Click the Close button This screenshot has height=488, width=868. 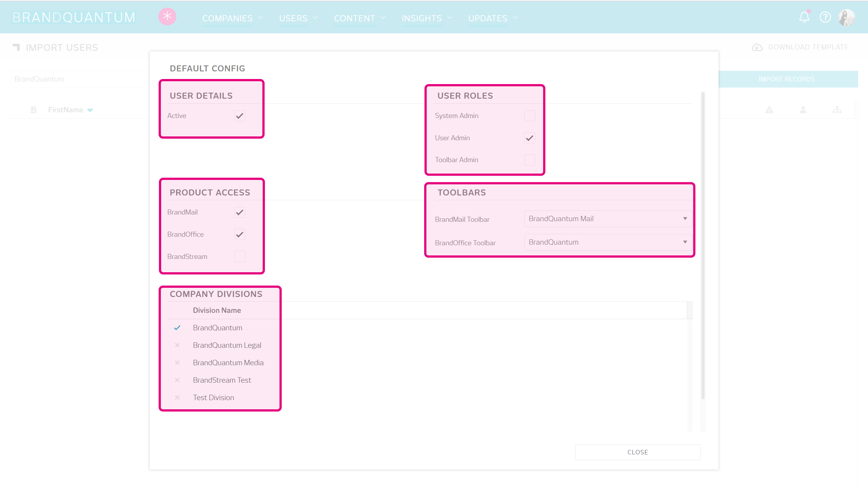click(x=637, y=452)
